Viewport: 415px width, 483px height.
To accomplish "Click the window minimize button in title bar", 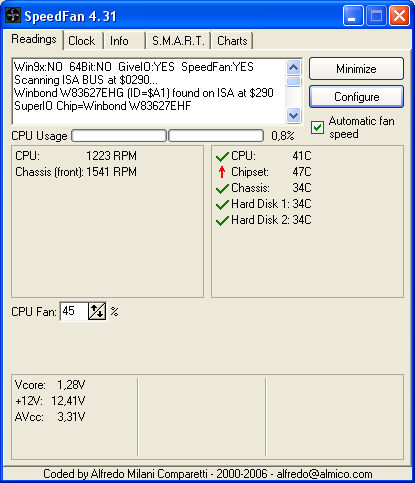I will point(353,16).
